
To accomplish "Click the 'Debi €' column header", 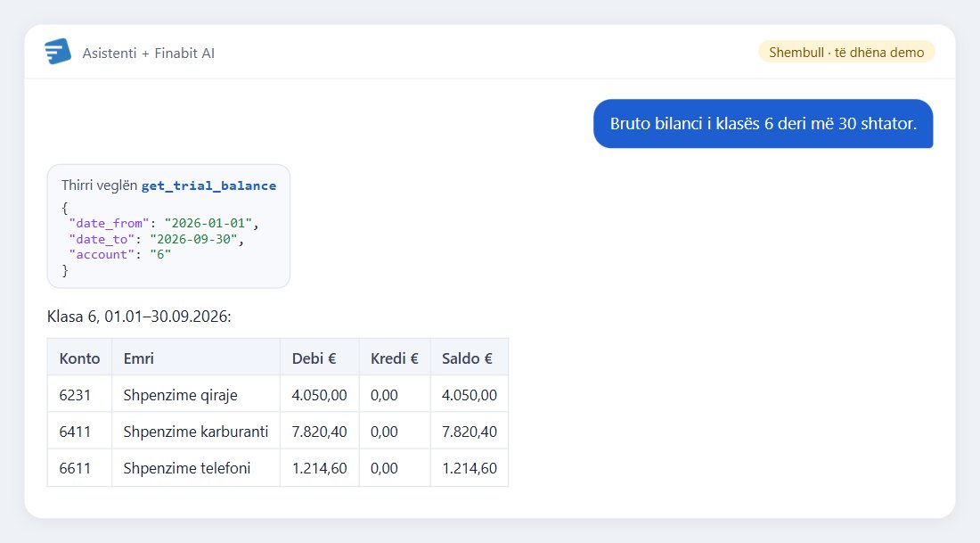I will click(319, 358).
